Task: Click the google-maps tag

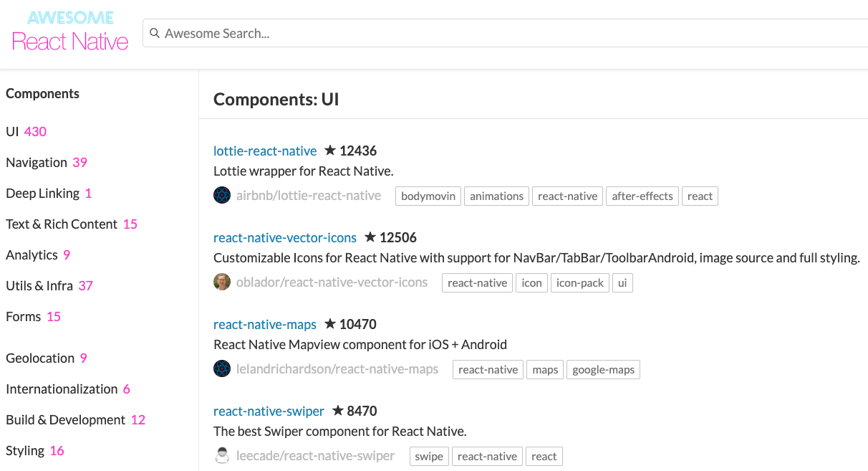Action: click(604, 369)
